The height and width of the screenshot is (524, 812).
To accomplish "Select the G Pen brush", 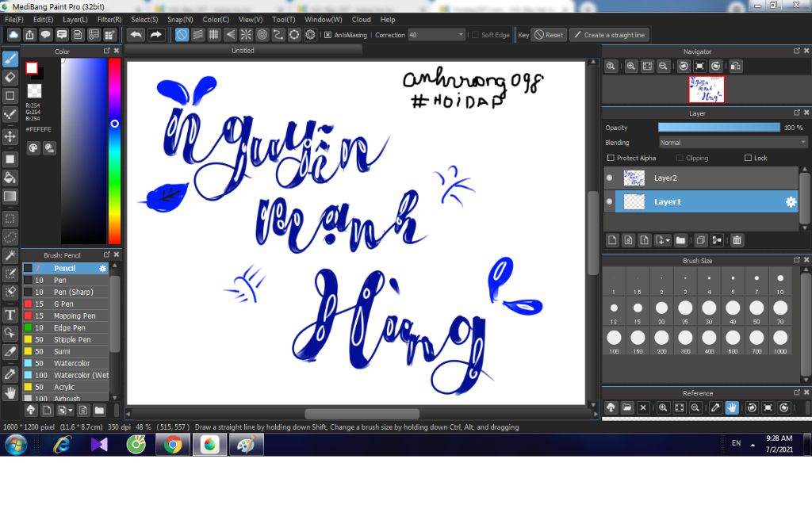I will click(65, 304).
